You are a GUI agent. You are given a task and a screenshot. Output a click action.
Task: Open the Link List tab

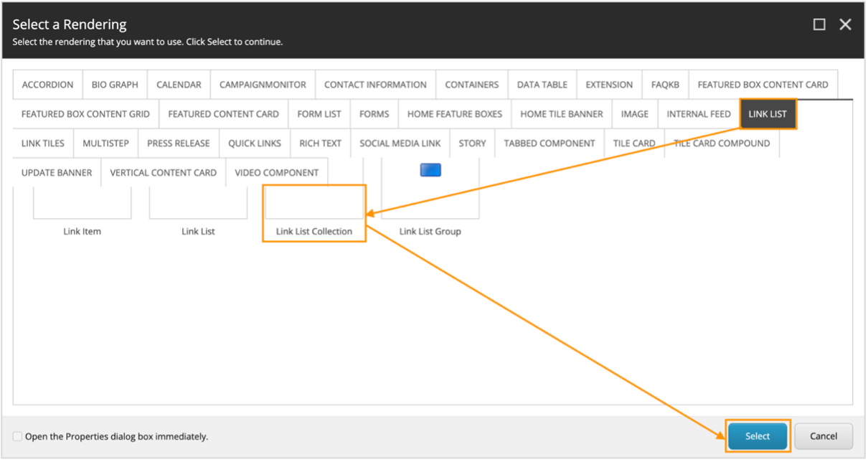[x=768, y=114]
